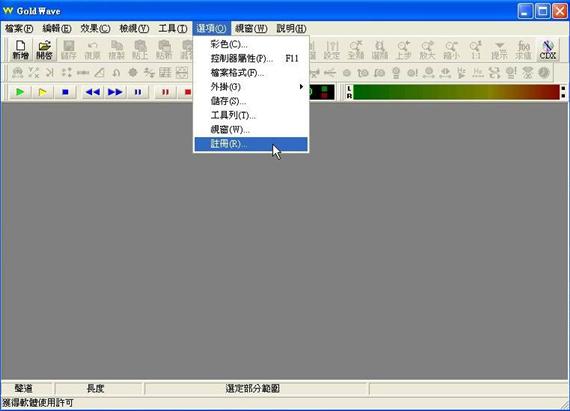Click the red record pause button
Screen dimensions: 570x411
click(165, 92)
